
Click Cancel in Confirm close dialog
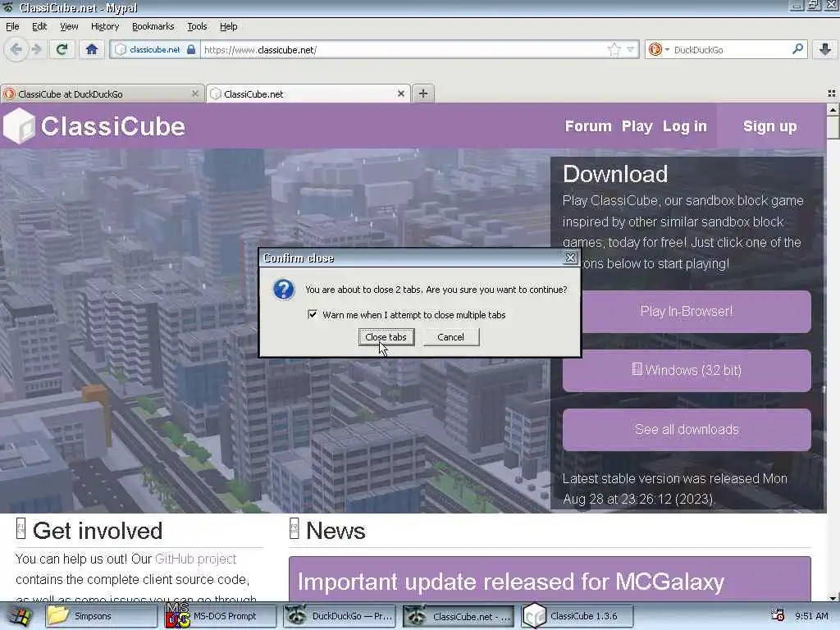pos(450,337)
